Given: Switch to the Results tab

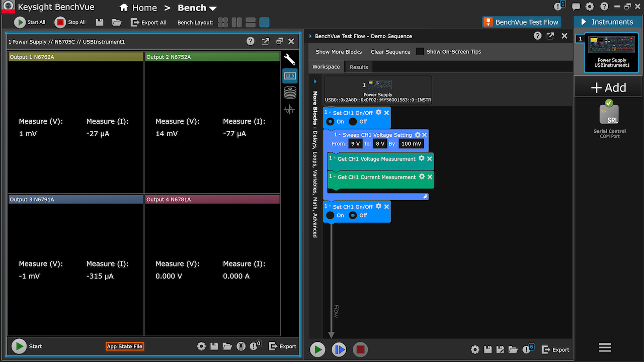Looking at the screenshot, I should click(358, 66).
